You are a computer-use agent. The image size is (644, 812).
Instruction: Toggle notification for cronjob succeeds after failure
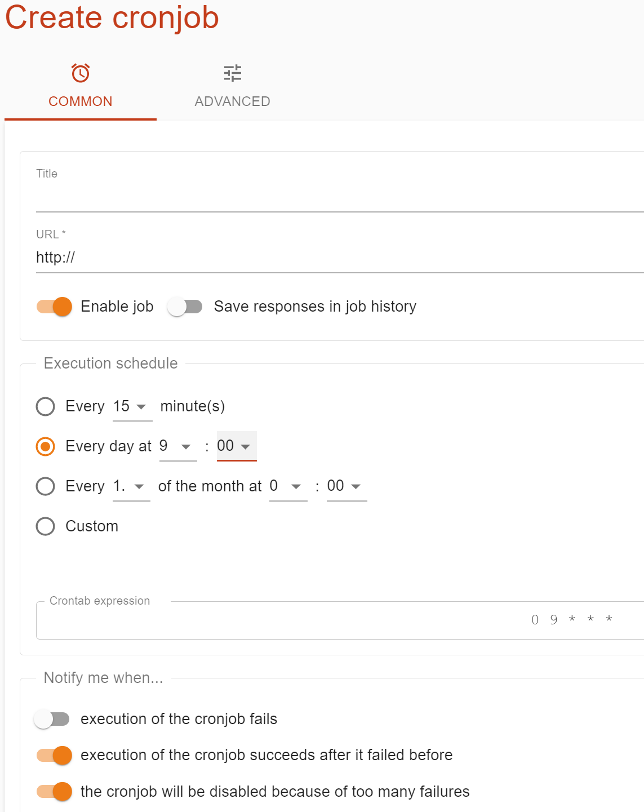pyautogui.click(x=55, y=755)
